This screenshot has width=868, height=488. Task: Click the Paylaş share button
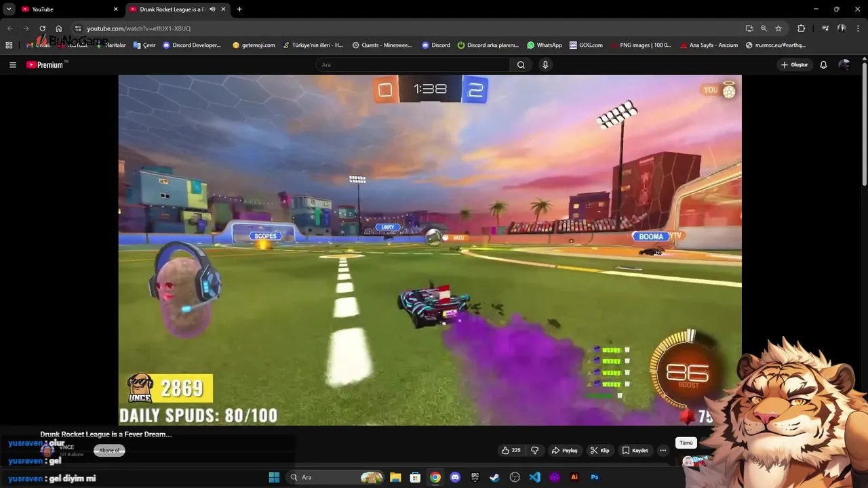point(564,451)
